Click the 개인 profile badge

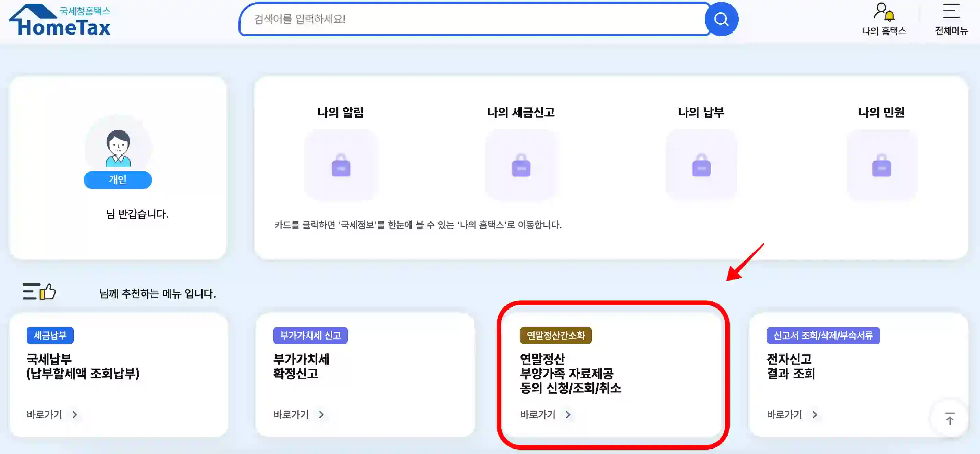click(x=118, y=179)
